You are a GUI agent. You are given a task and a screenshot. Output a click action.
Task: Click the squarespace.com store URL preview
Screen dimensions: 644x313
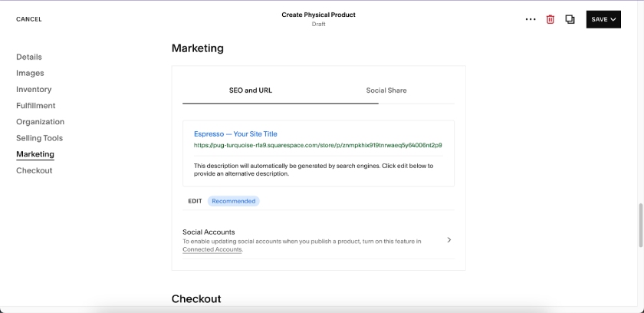318,146
